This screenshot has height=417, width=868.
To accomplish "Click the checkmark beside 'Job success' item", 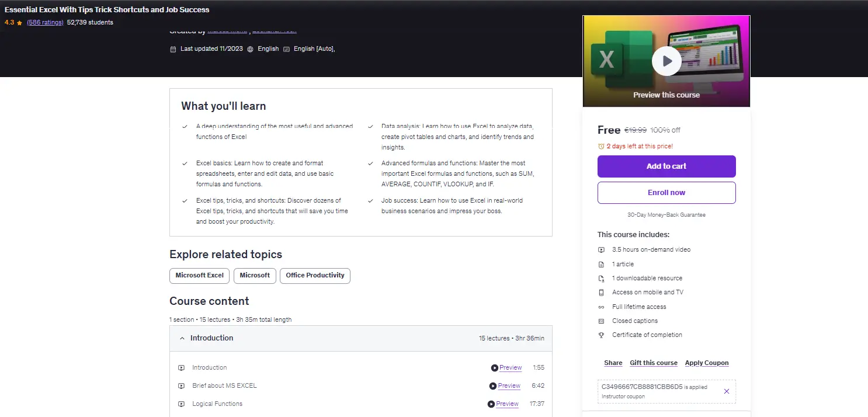I will click(x=370, y=200).
